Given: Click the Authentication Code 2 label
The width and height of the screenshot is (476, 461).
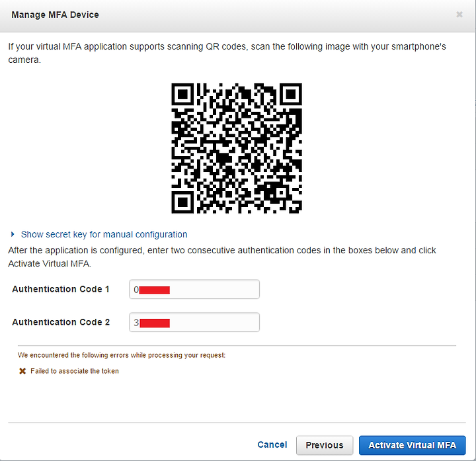Looking at the screenshot, I should coord(61,322).
